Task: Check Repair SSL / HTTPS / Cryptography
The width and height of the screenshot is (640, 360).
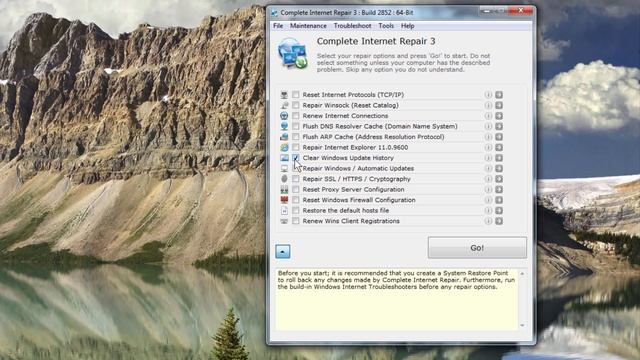Action: tap(296, 179)
